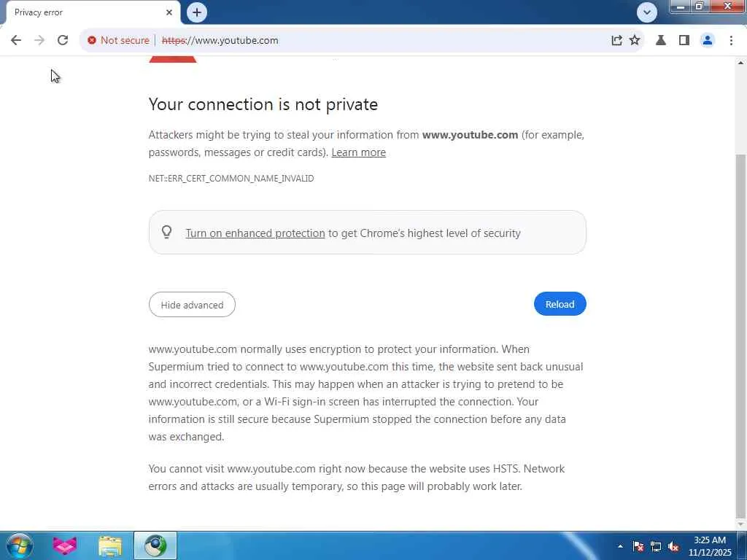Collapse details with Hide advanced button

click(192, 305)
